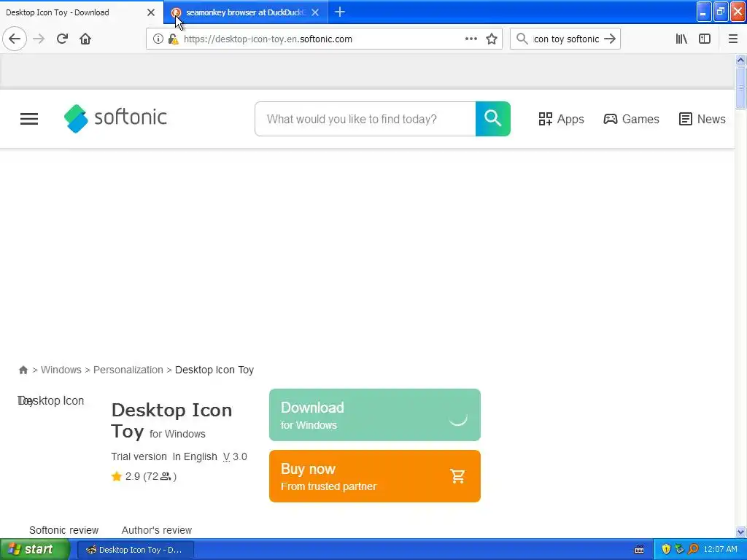Bookmark this page with the star icon

tap(492, 39)
